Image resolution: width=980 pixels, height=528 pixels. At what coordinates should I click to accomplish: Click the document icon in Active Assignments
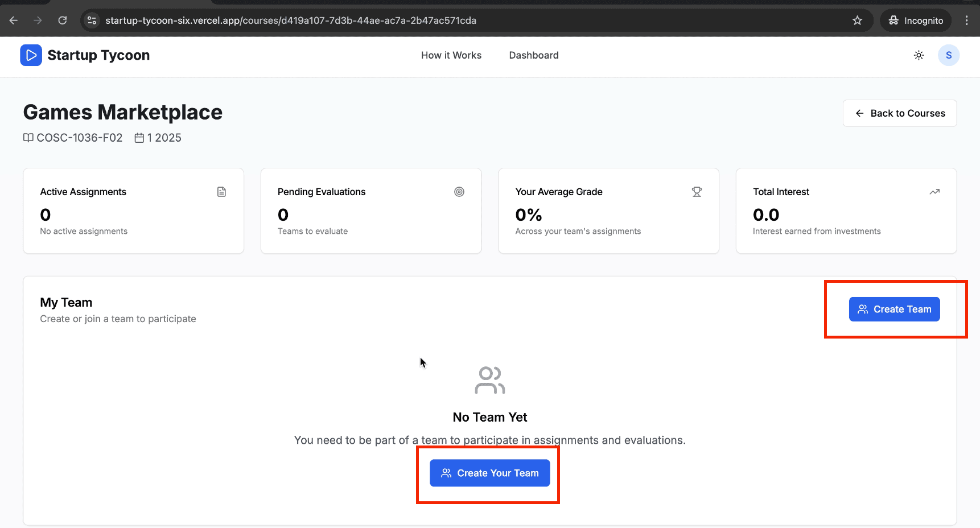pyautogui.click(x=221, y=192)
